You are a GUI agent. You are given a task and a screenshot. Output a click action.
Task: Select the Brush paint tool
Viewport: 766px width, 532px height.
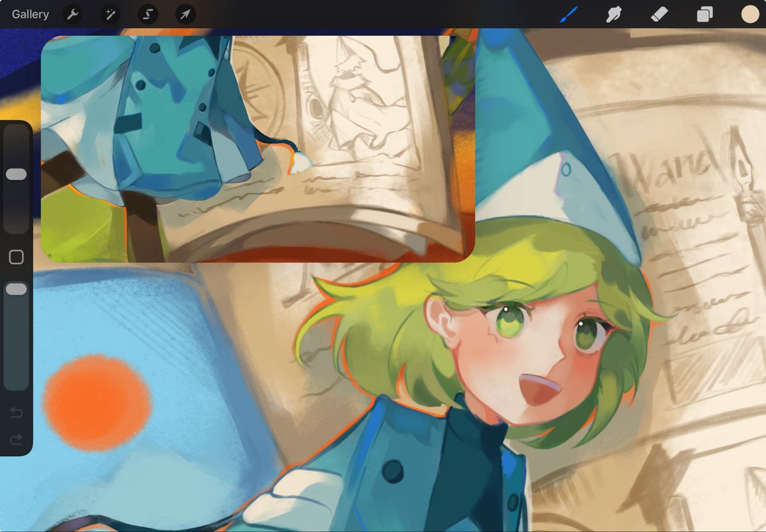pos(568,14)
